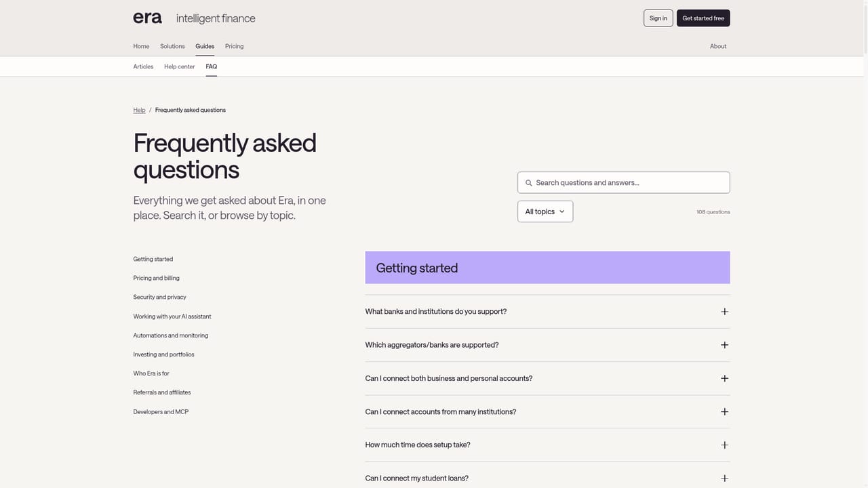This screenshot has height=488, width=868.
Task: Follow the Help breadcrumb link
Action: [x=139, y=110]
